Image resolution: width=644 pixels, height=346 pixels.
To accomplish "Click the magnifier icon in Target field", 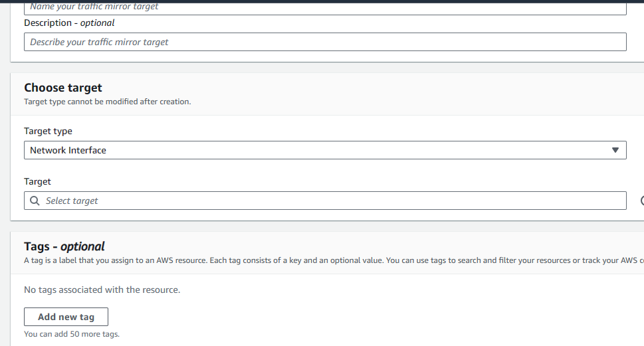I will 35,201.
